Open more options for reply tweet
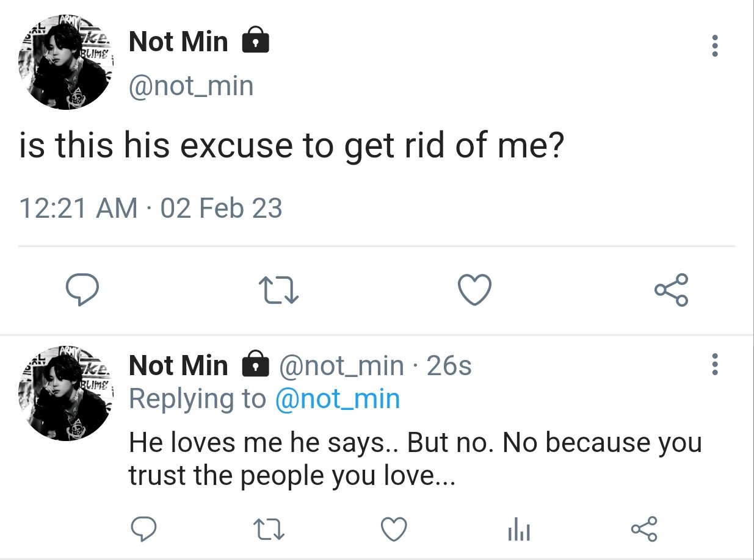 pyautogui.click(x=715, y=365)
